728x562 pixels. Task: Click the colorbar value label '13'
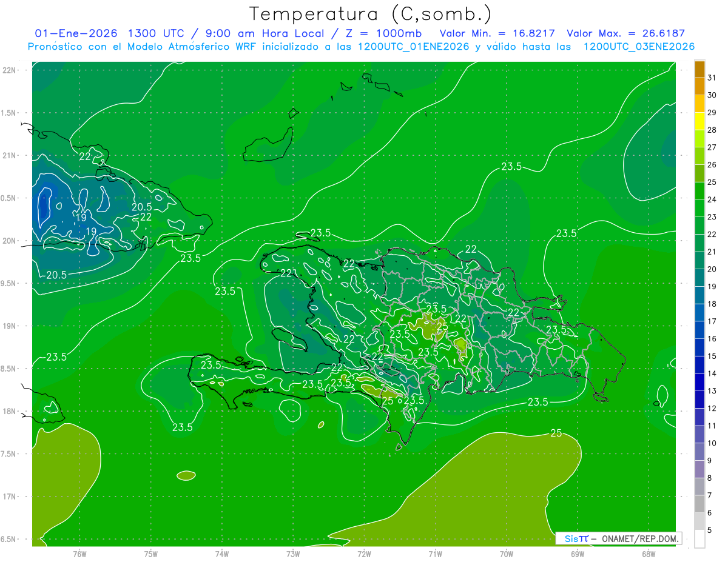tap(712, 391)
